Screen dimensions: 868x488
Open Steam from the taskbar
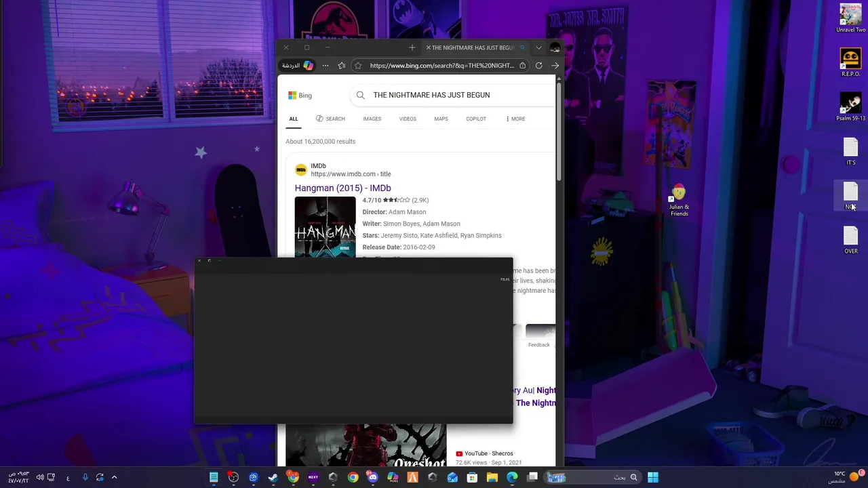click(x=273, y=477)
